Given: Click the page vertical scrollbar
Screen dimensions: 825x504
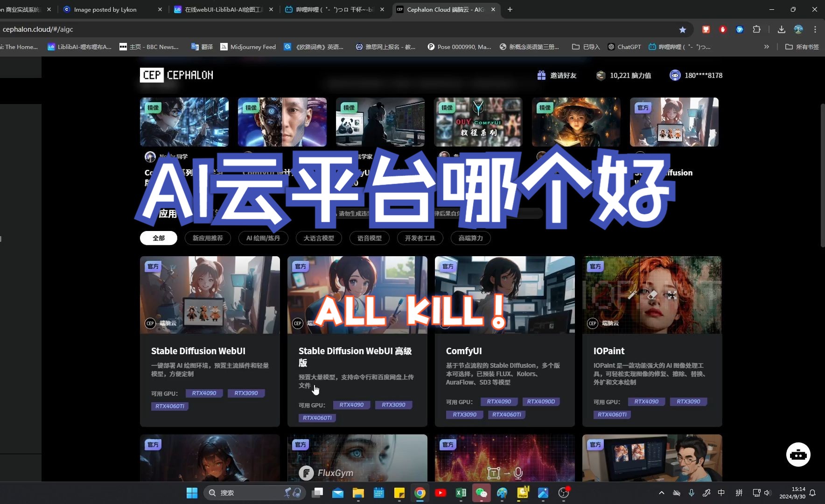Looking at the screenshot, I should pos(822,175).
